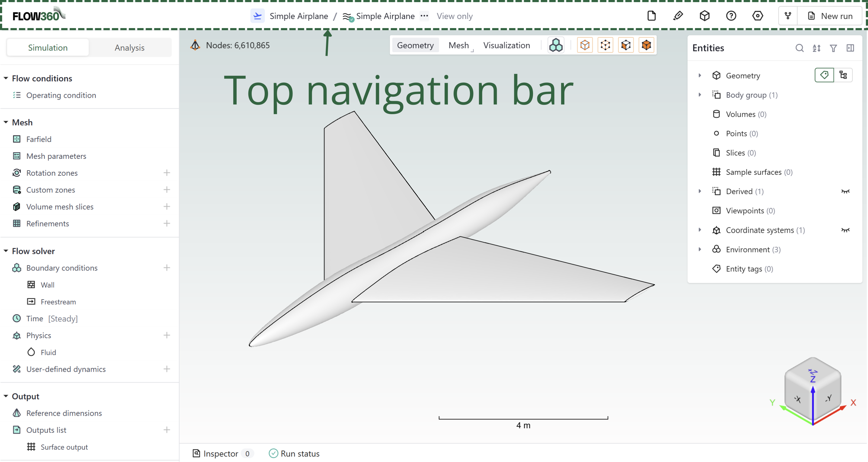Toggle visibility of Coordinate systems
This screenshot has width=868, height=462.
click(x=846, y=230)
